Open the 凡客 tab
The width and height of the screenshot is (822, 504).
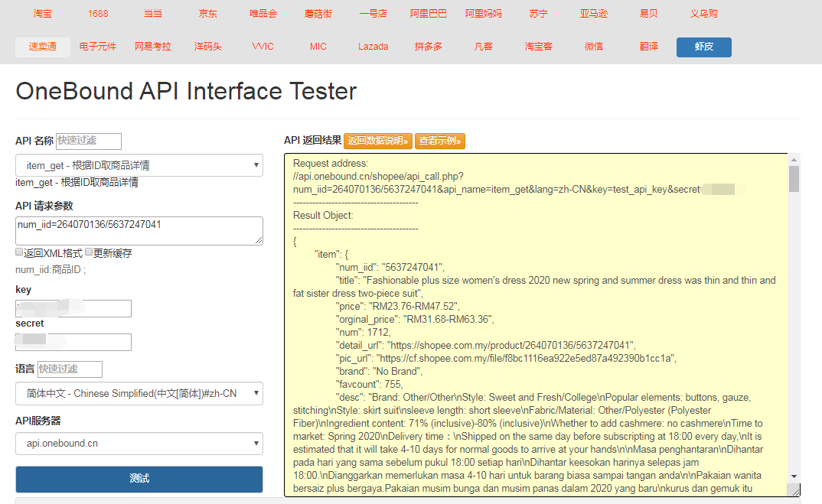(483, 47)
